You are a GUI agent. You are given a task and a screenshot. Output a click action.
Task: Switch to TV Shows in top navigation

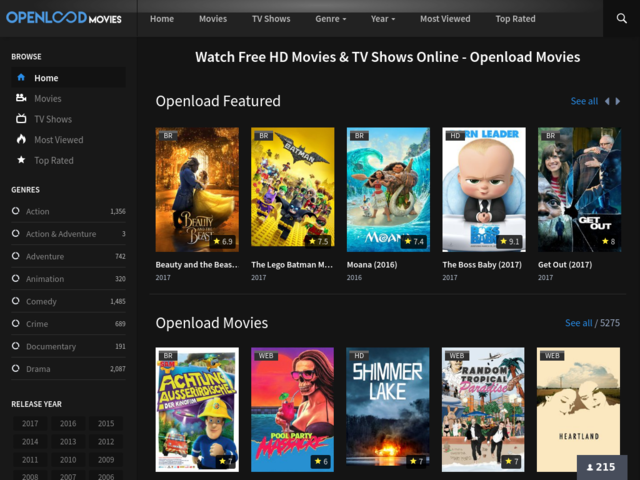pos(271,19)
